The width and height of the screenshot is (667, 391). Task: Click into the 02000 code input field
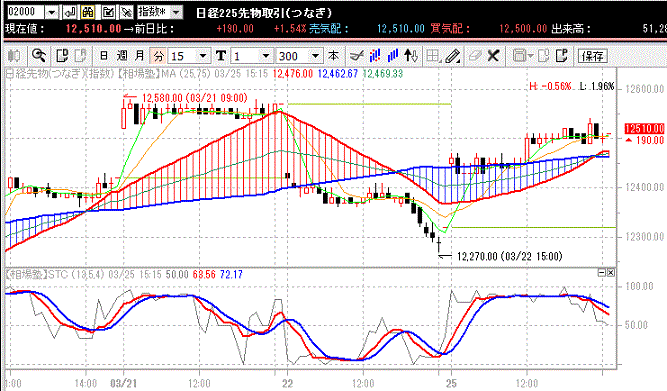tap(26, 12)
